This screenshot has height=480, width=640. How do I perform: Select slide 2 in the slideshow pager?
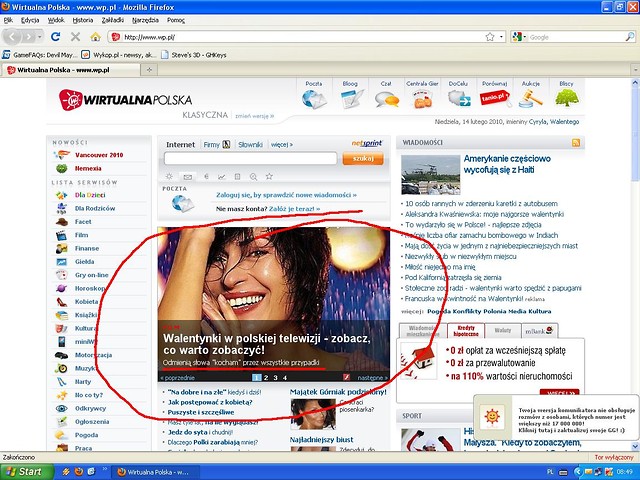point(266,378)
